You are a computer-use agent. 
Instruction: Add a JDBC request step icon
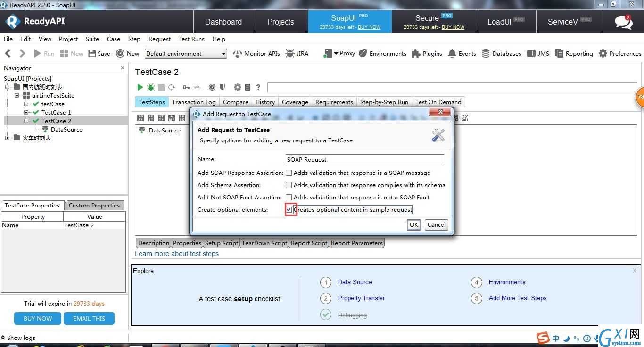[182, 118]
